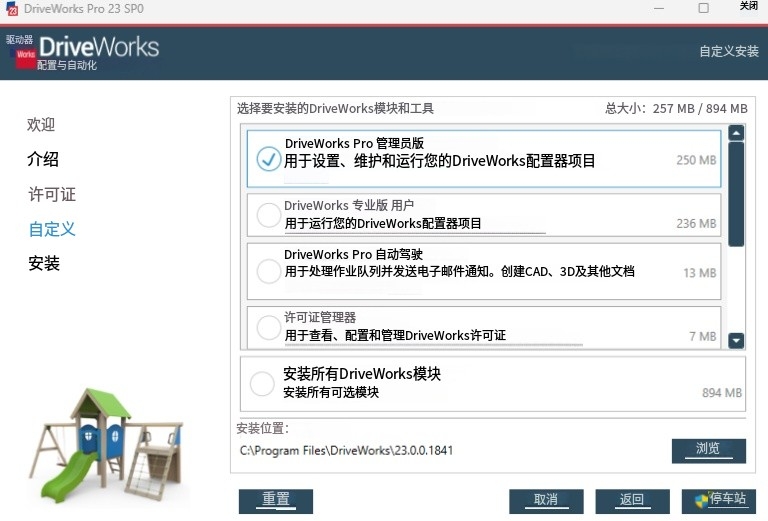Open 安装 step in sidebar
768x521 pixels.
44,263
